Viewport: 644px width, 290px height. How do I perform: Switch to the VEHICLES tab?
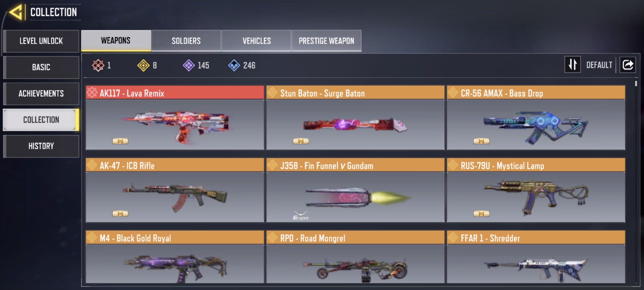tap(256, 41)
